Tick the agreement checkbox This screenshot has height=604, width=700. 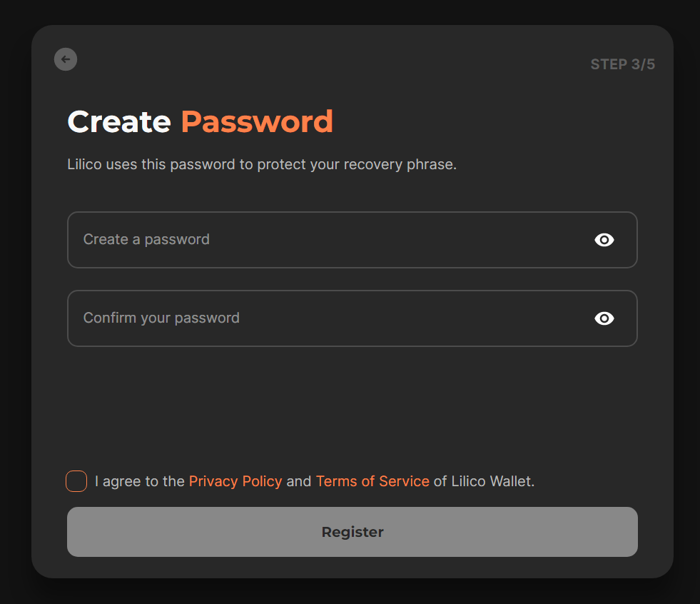pos(76,481)
